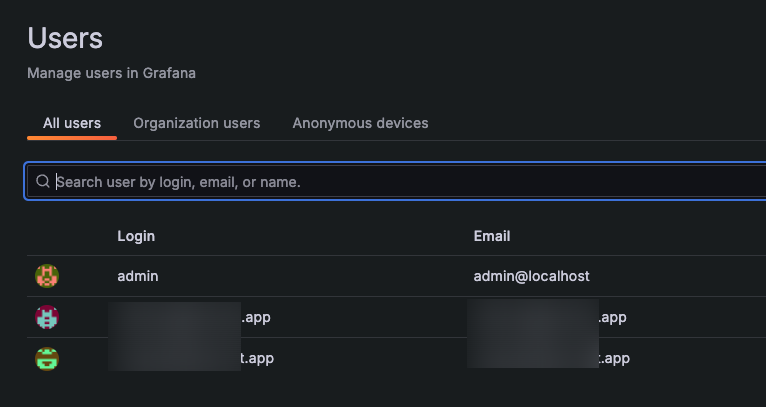Click the blurred part of second row's login
The height and width of the screenshot is (407, 766).
175,317
